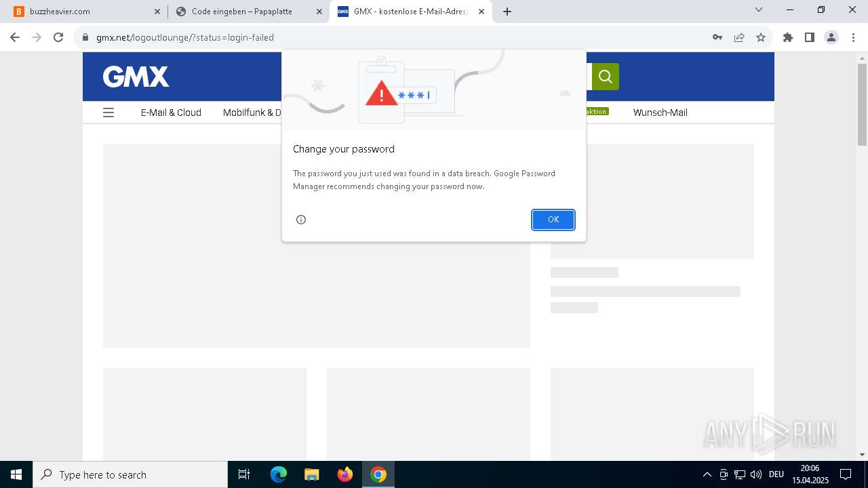Viewport: 868px width, 488px height.
Task: Expand the tab search chevron
Action: (x=759, y=9)
